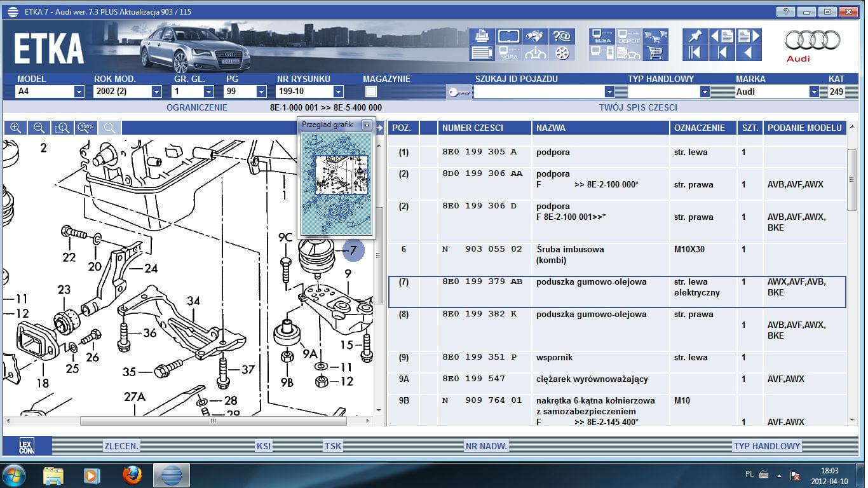Click the wheel rim icon
Screen dimensions: 868x488
coord(562,53)
